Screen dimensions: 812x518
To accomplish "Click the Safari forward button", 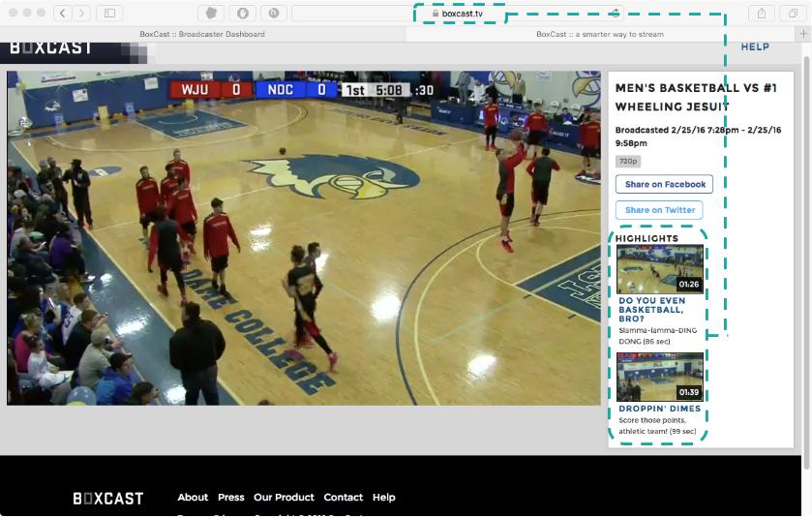I will pos(81,13).
